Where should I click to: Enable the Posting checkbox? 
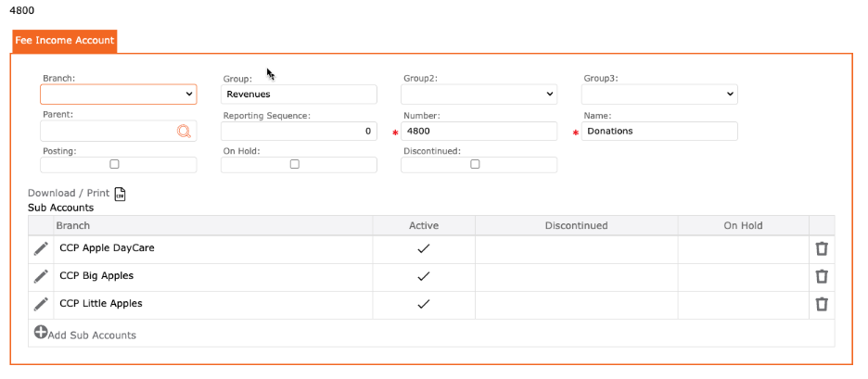[114, 164]
